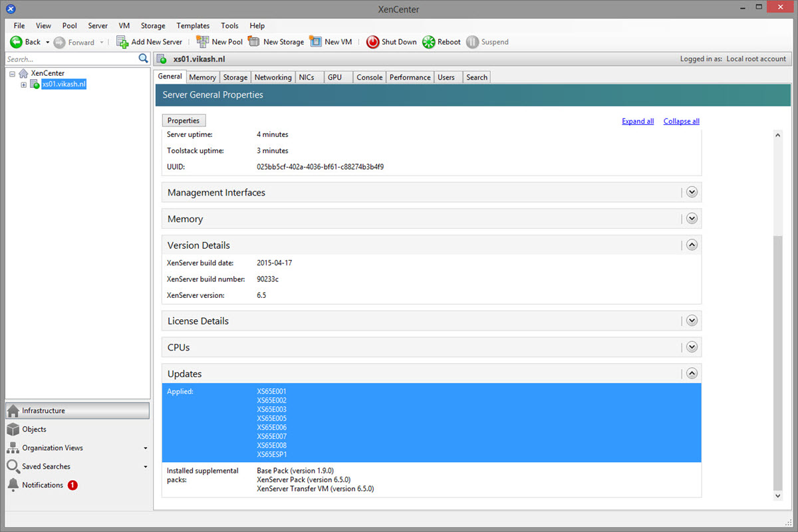Open the Pool menu
Viewport: 798px width, 532px height.
[70, 26]
